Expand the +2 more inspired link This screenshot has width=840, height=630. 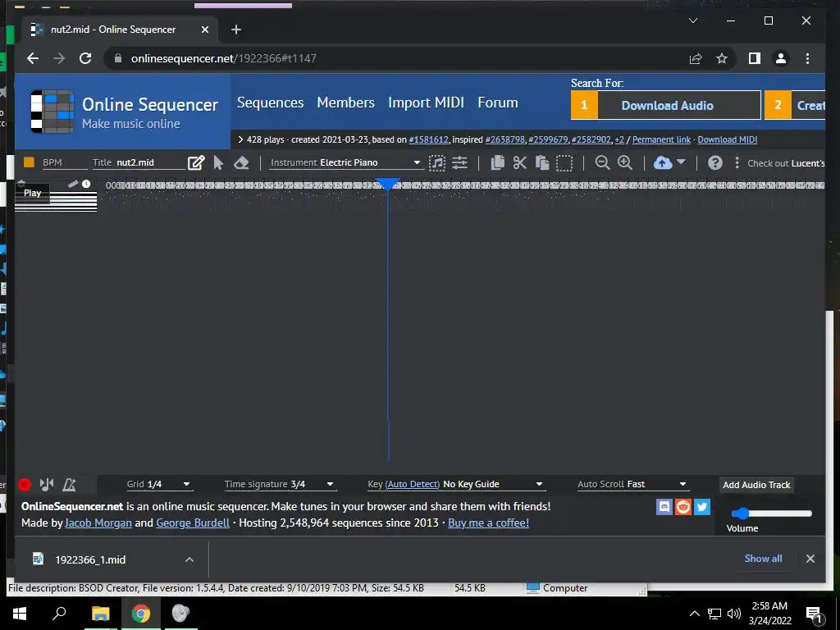click(619, 139)
